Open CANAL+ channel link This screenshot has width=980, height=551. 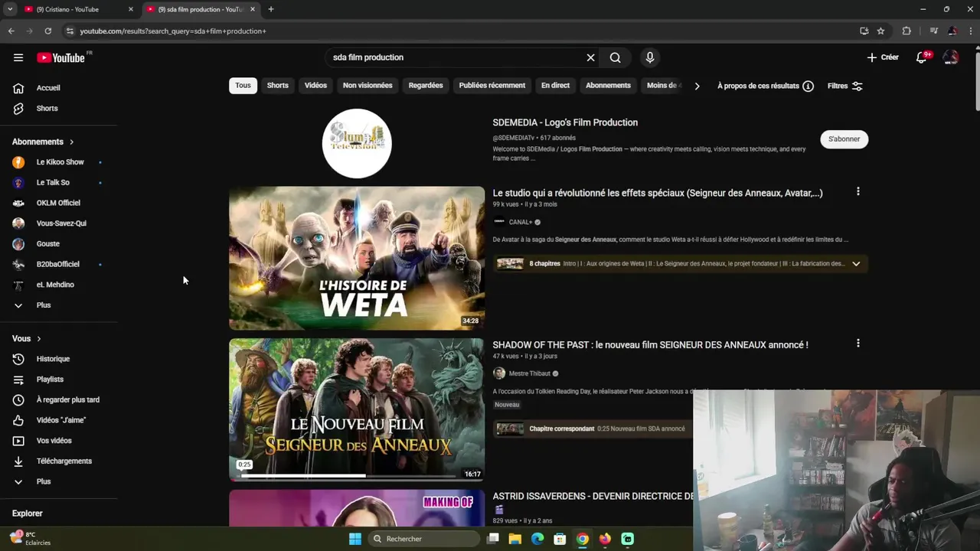coord(521,222)
